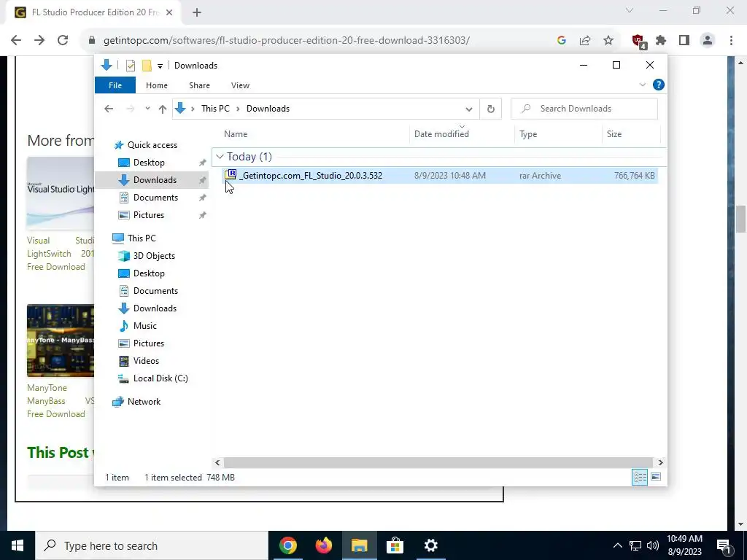Click the Windows Start button

click(x=18, y=545)
